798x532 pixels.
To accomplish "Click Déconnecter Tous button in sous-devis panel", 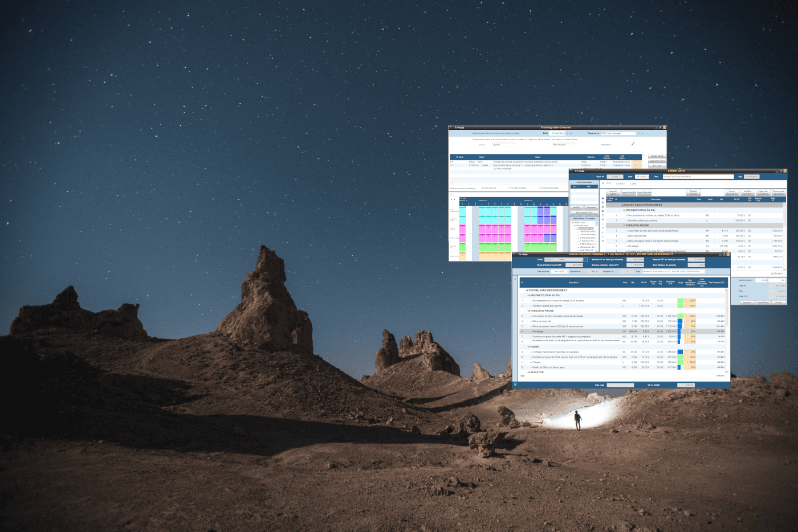I will pos(584,212).
